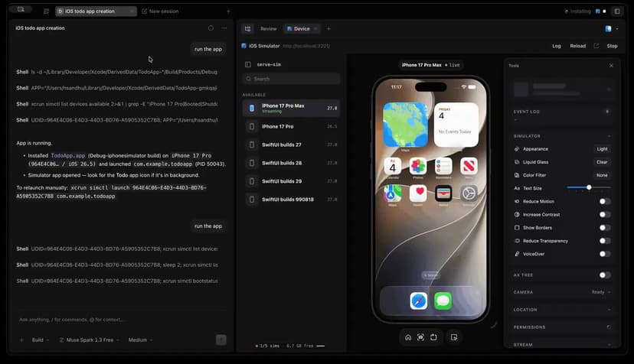634x364 pixels.
Task: Open the Tools panel toggle icon below phone
Action: [454, 337]
